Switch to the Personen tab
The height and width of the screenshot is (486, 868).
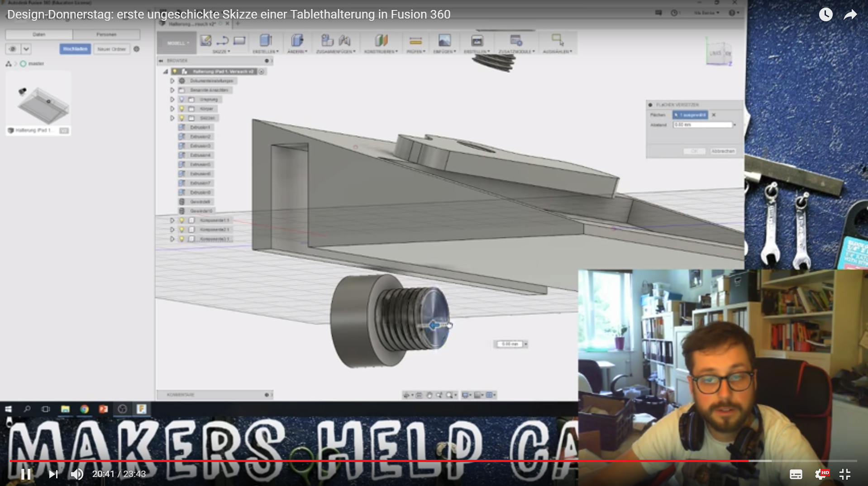(x=106, y=34)
